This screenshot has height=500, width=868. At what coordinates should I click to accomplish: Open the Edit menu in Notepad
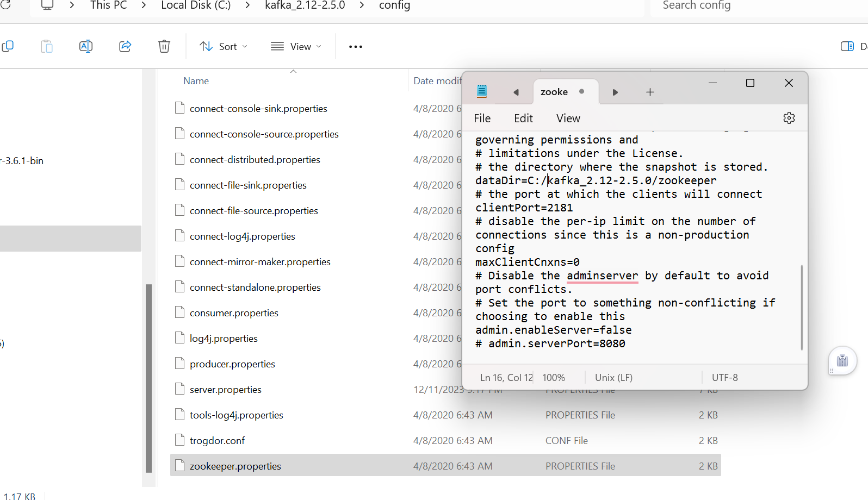(523, 118)
